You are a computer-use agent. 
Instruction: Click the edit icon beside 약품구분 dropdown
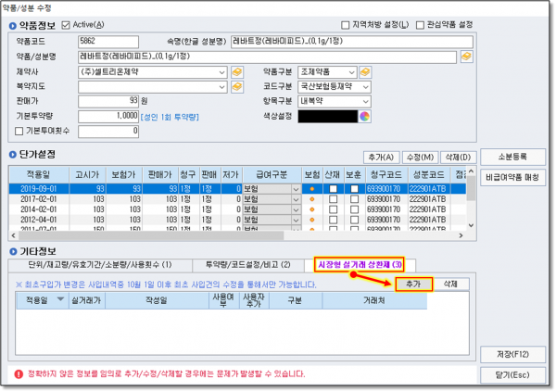(x=367, y=71)
